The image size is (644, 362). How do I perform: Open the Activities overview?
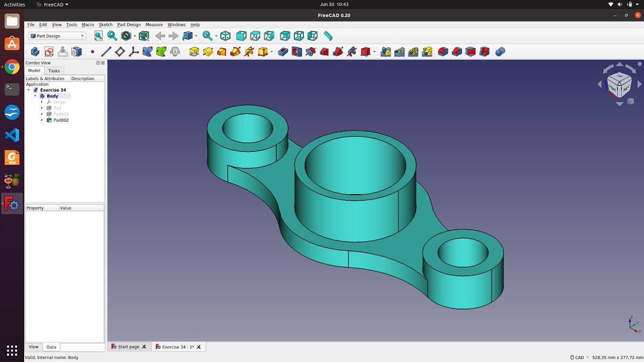coord(14,4)
